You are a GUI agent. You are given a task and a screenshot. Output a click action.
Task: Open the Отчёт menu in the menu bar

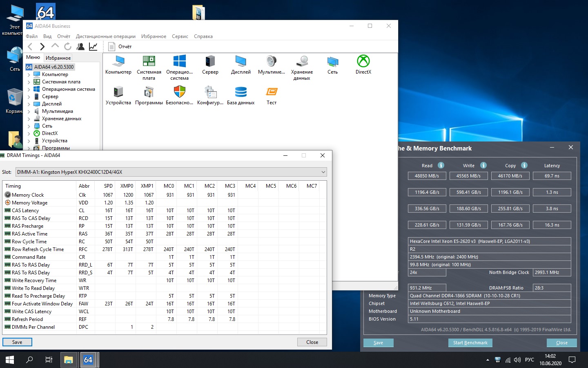64,36
